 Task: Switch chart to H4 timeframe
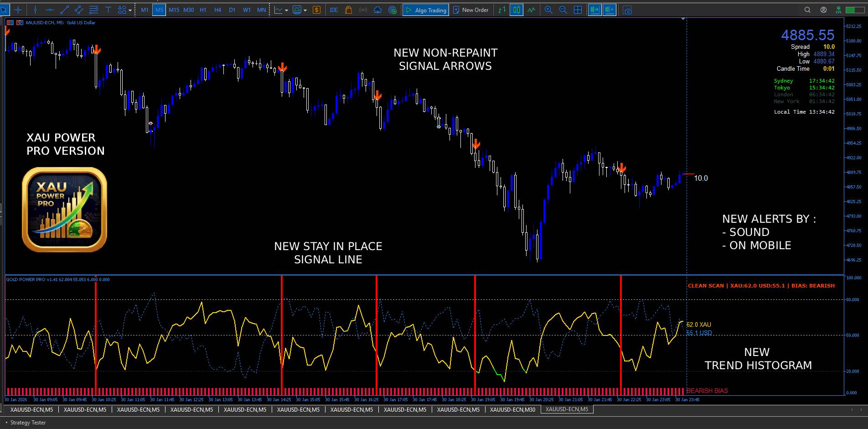coord(217,10)
